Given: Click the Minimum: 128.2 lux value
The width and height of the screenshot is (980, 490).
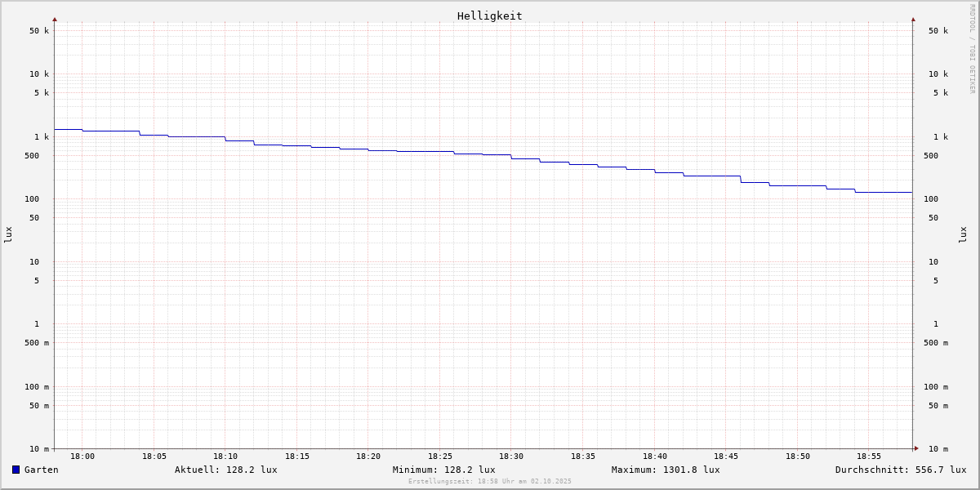Looking at the screenshot, I should coord(443,470).
